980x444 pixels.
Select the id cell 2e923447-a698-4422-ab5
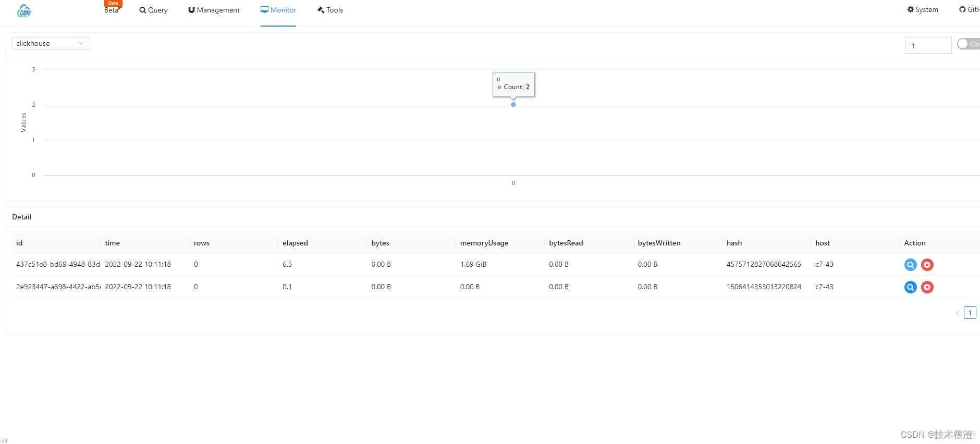point(58,287)
